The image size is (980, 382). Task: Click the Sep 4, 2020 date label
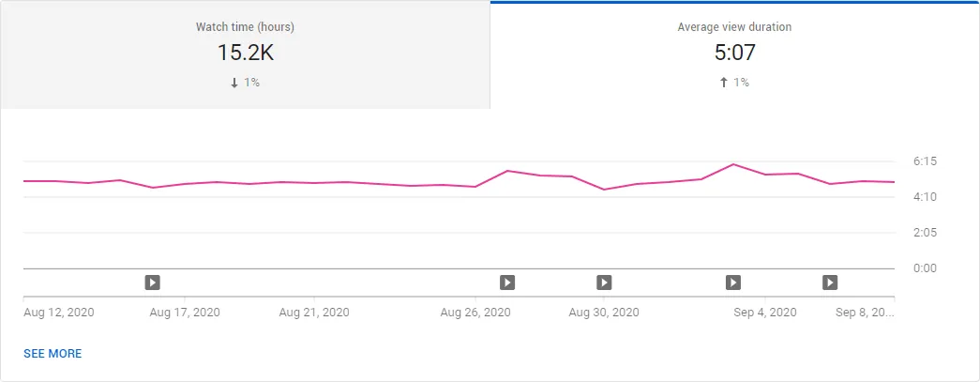pos(765,312)
